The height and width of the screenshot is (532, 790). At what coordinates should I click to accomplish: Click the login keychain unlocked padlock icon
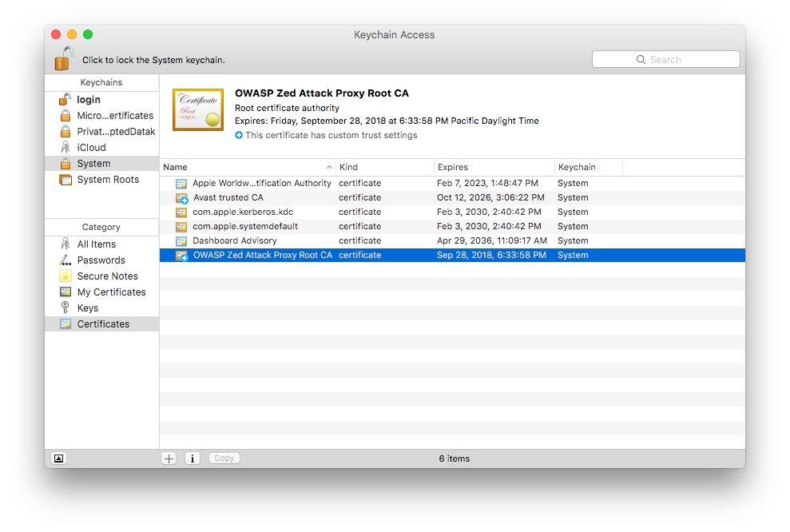65,99
